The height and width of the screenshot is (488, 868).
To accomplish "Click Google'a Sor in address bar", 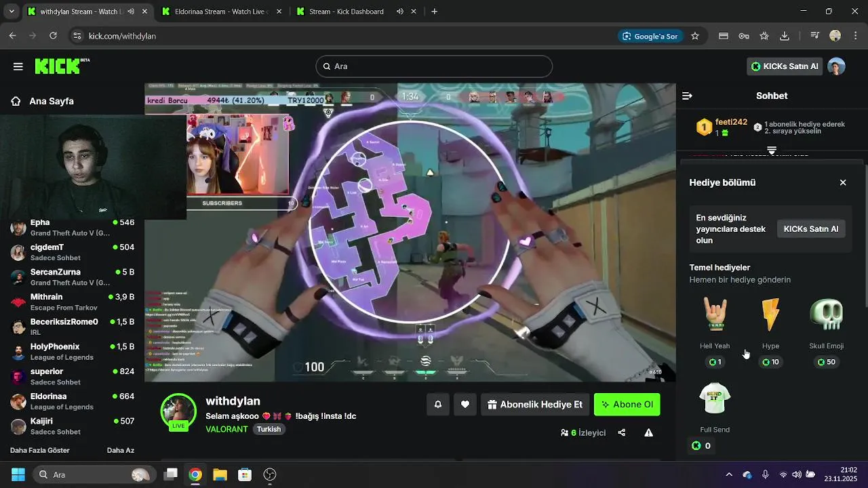I will point(649,36).
